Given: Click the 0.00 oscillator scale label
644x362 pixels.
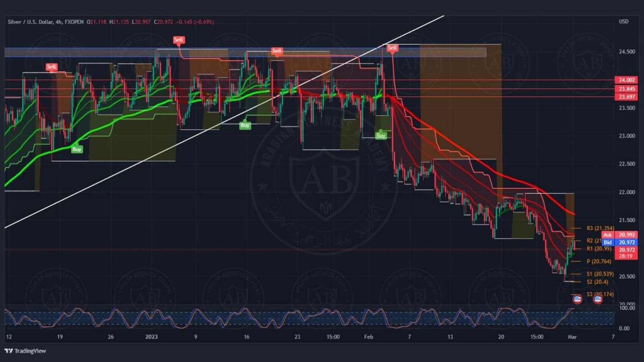Looking at the screenshot, I should tap(624, 329).
